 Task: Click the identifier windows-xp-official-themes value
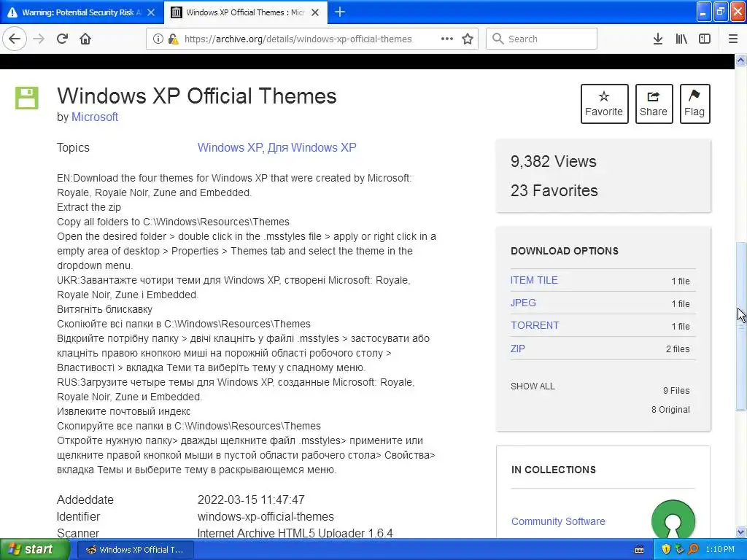[x=266, y=516]
